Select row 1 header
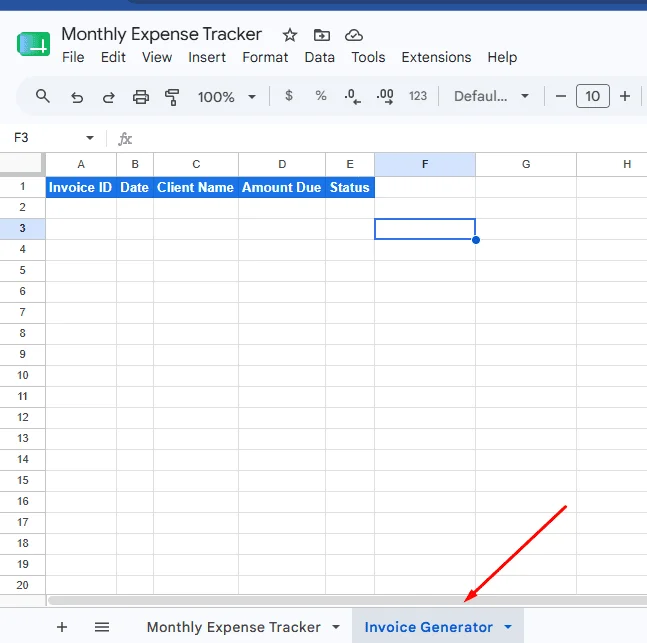The height and width of the screenshot is (643, 647). coord(22,187)
